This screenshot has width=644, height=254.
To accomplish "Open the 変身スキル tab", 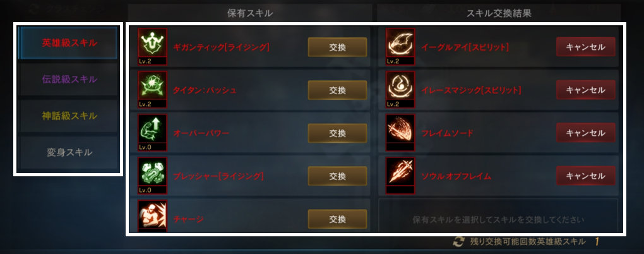I will click(69, 152).
